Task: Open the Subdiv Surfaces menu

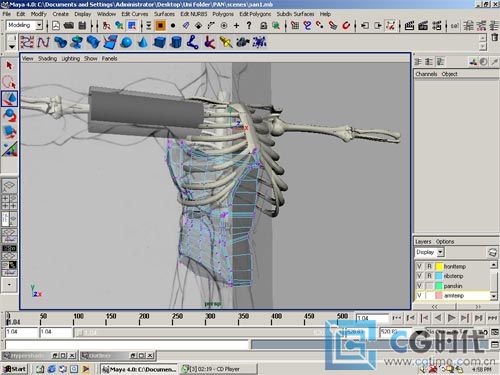Action: (x=295, y=14)
